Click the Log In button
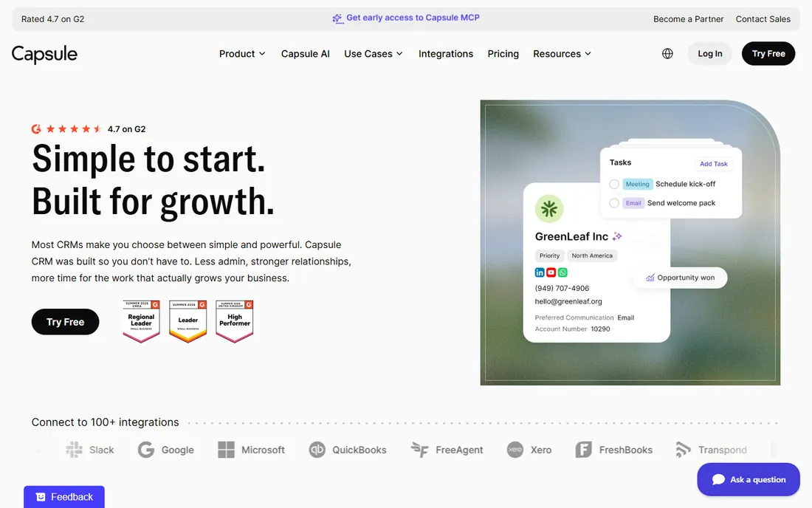This screenshot has width=812, height=508. pyautogui.click(x=709, y=53)
